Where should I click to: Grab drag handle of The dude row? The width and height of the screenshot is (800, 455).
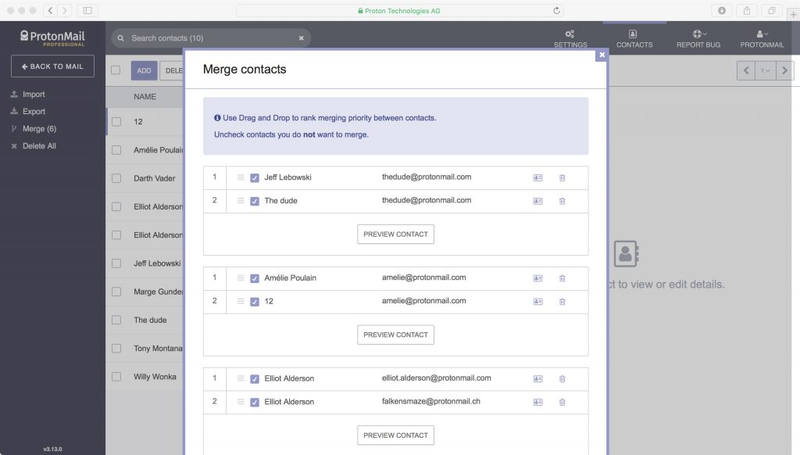pyautogui.click(x=240, y=200)
